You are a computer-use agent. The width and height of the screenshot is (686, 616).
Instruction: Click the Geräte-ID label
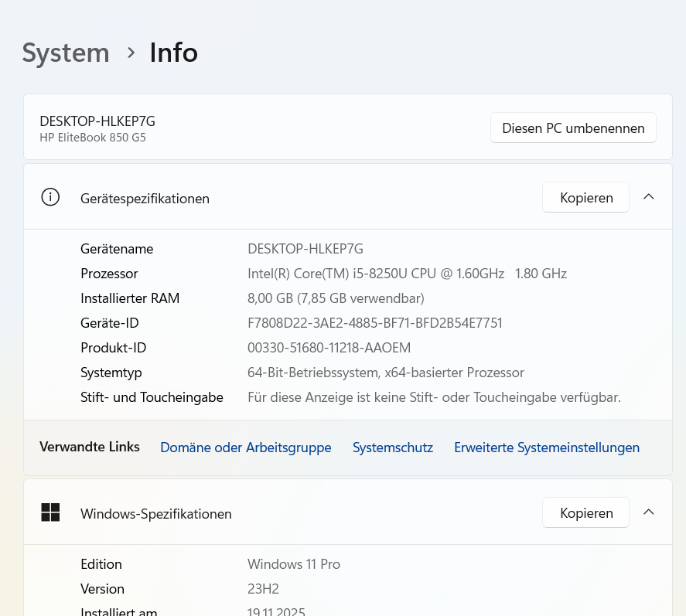point(110,323)
